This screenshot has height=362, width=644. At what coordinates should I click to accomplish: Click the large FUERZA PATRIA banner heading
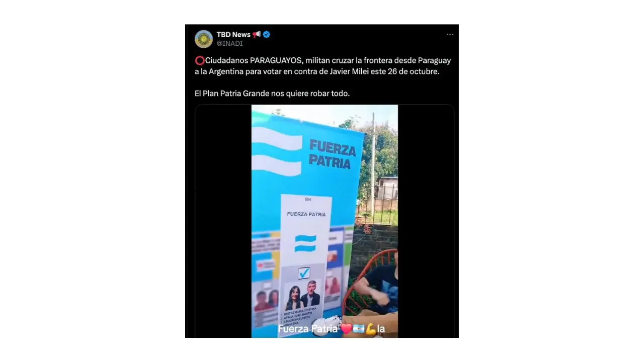[x=332, y=154]
